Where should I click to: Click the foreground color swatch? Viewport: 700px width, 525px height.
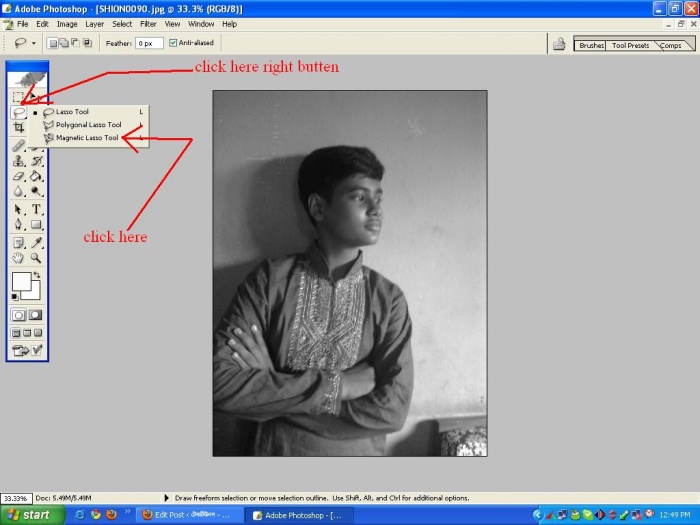(21, 282)
